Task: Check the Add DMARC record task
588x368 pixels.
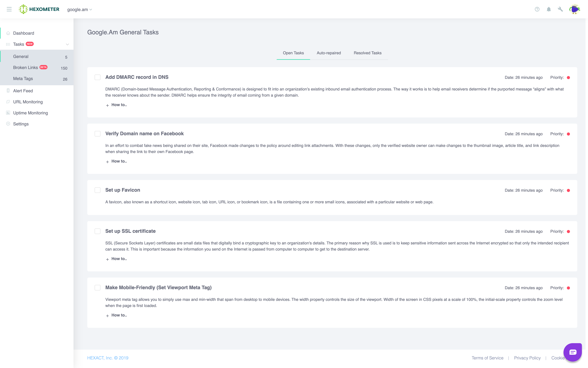Action: click(97, 77)
